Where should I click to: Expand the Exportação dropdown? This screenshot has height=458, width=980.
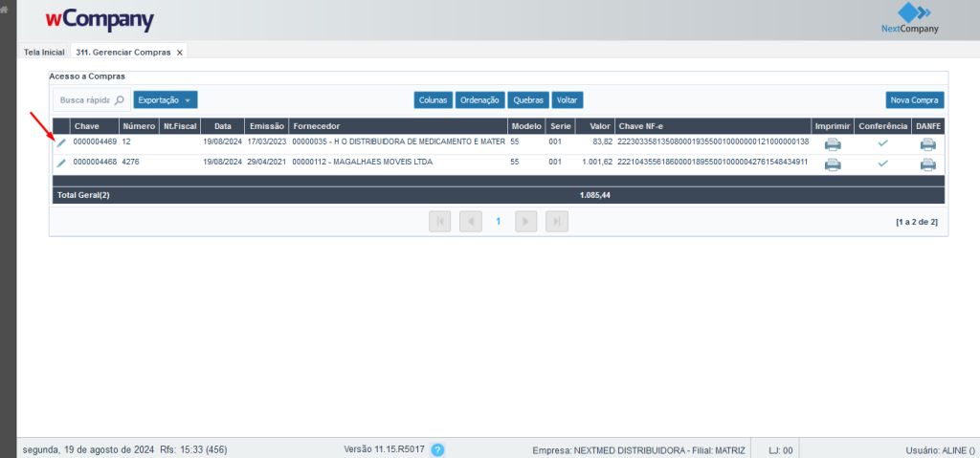[x=166, y=99]
